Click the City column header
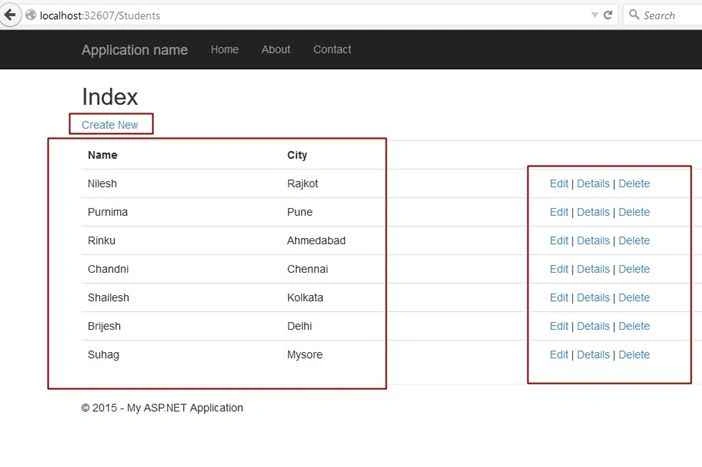The image size is (702, 467). [x=297, y=155]
